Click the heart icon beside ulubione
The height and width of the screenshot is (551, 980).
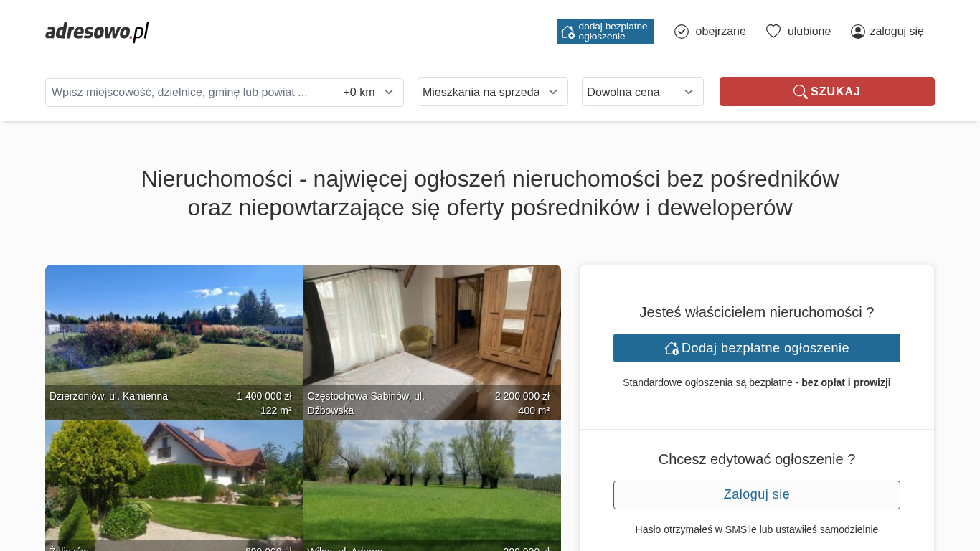773,32
